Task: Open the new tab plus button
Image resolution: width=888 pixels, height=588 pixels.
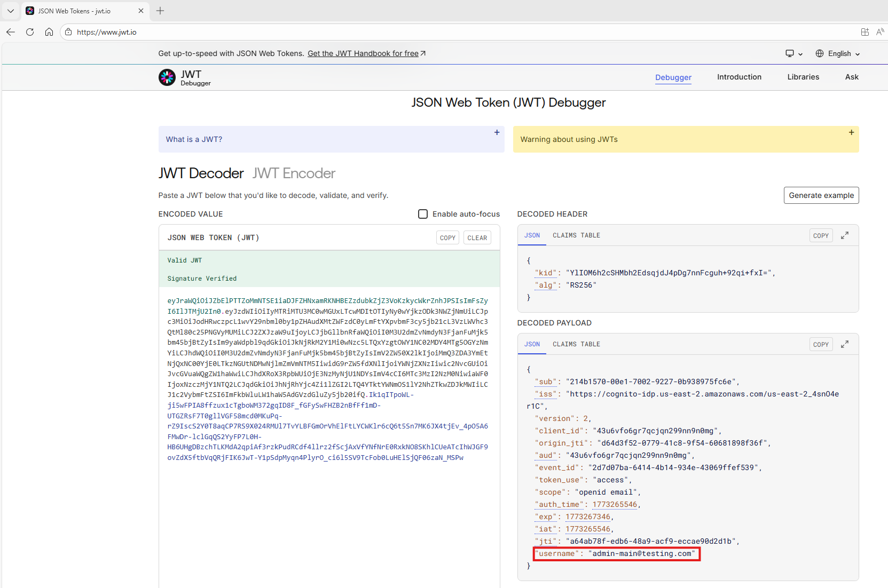Action: (x=160, y=11)
